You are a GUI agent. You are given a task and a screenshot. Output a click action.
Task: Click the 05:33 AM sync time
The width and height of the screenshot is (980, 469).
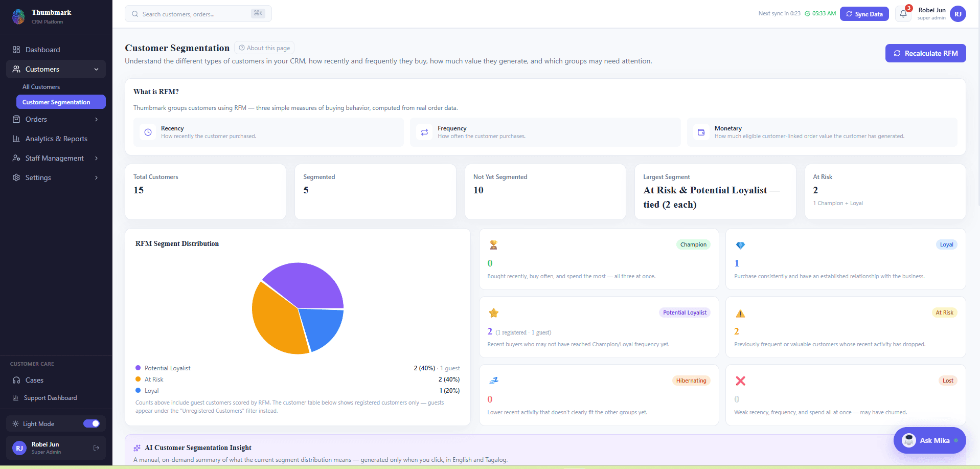pyautogui.click(x=824, y=14)
